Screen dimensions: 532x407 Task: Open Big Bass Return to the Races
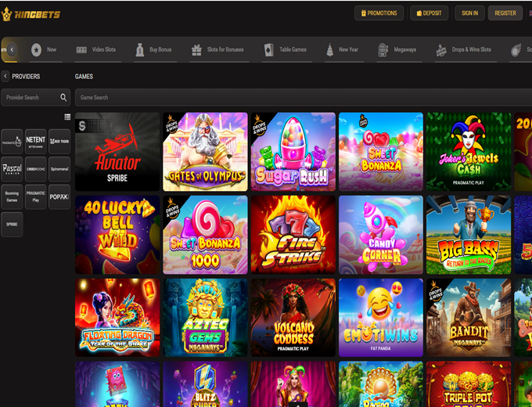(469, 235)
